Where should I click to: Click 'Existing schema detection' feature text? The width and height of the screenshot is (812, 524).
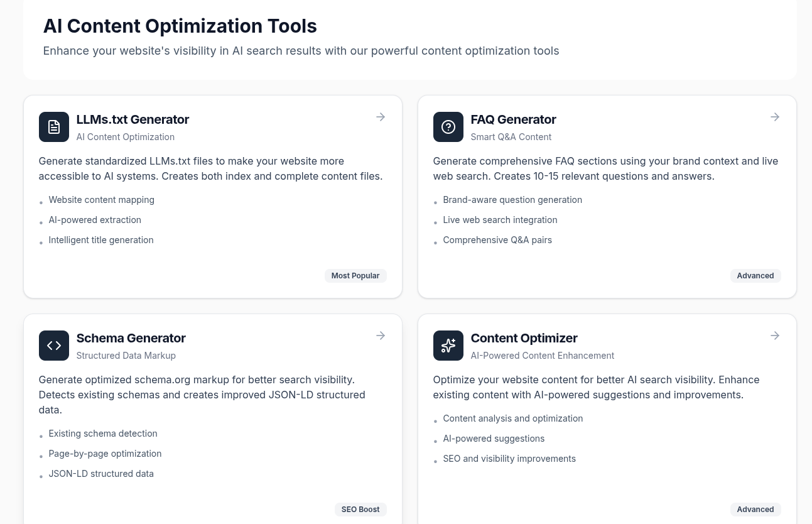(103, 434)
